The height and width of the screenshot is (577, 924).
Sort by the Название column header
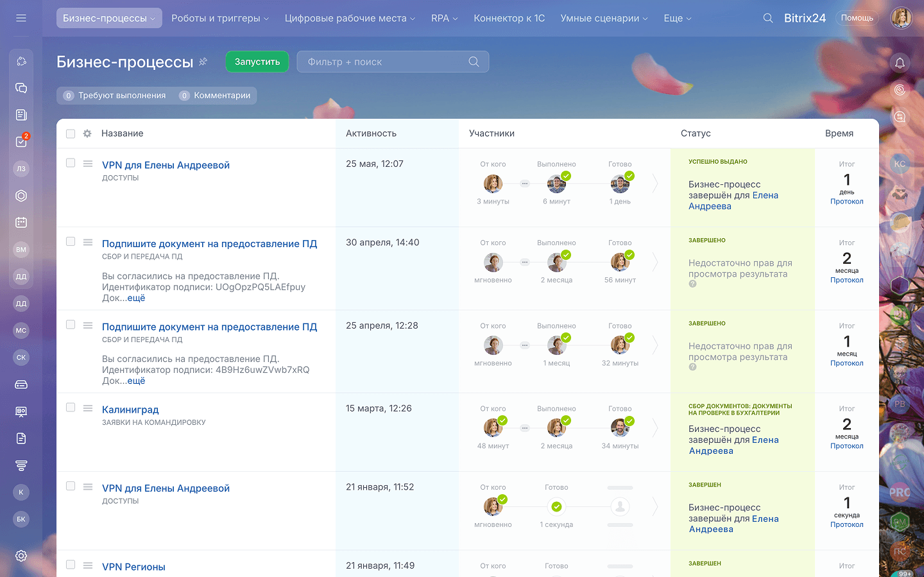coord(123,133)
